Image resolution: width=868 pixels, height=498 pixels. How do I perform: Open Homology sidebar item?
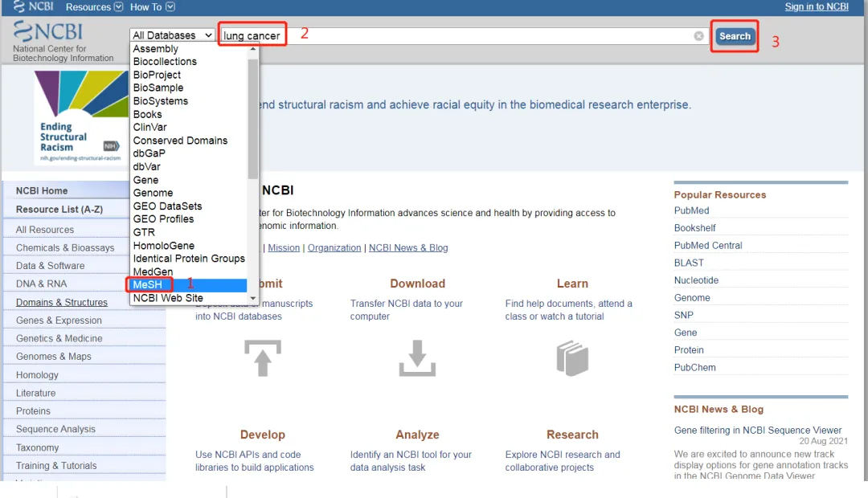click(36, 374)
